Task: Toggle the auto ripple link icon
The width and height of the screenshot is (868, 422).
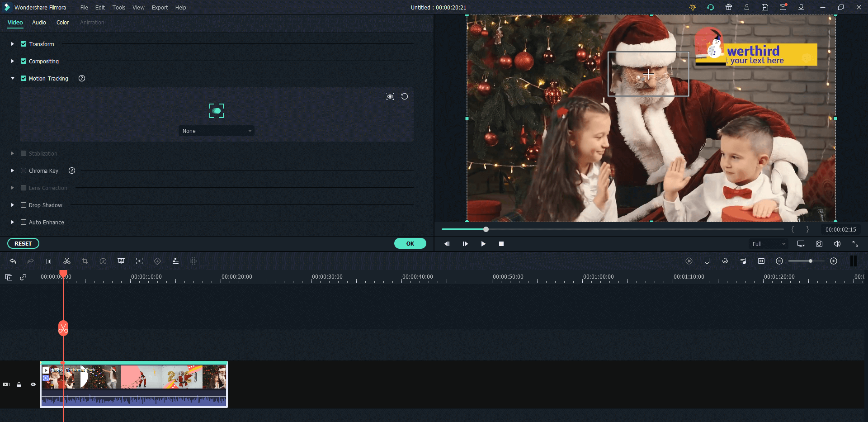Action: pos(23,277)
